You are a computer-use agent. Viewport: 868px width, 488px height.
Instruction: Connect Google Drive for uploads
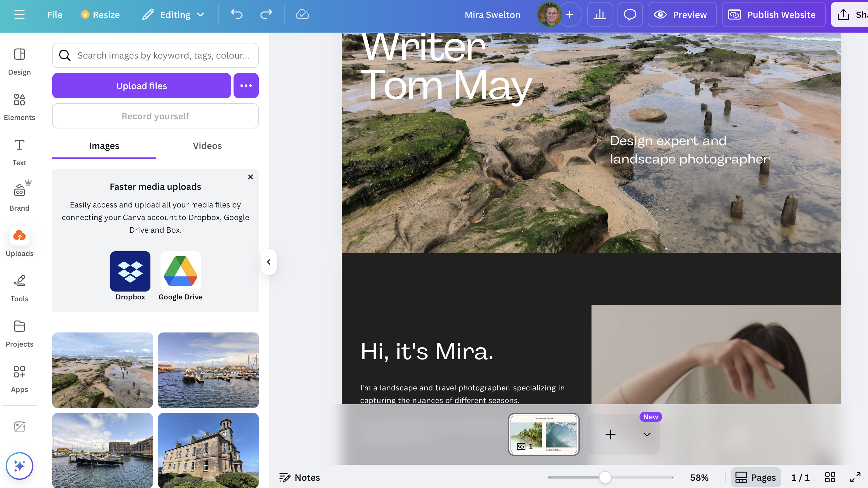[x=181, y=276]
